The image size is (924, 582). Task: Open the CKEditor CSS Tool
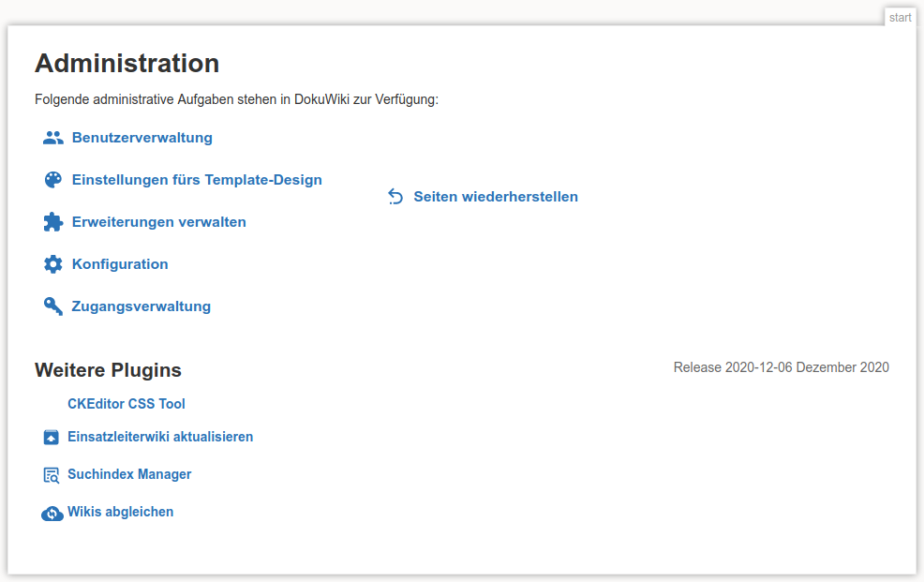[x=126, y=404]
